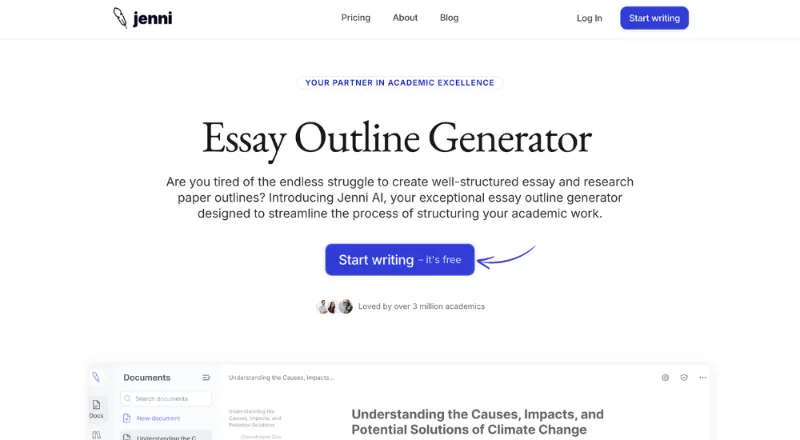Click the New document icon
This screenshot has height=440, width=800.
click(x=126, y=418)
